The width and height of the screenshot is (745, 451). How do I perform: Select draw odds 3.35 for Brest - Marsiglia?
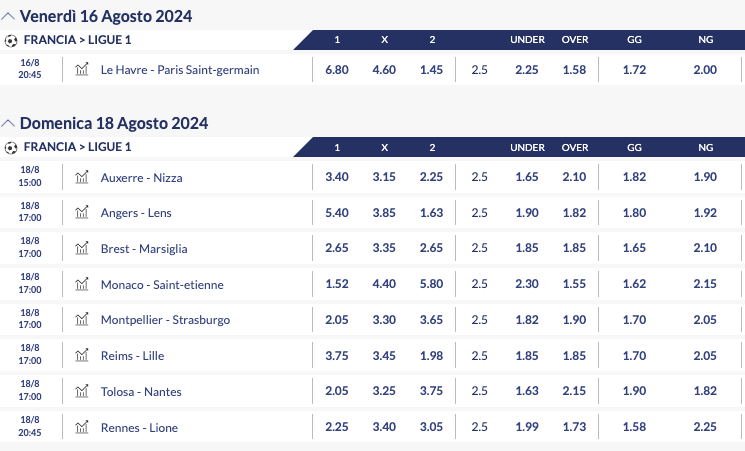(x=385, y=248)
